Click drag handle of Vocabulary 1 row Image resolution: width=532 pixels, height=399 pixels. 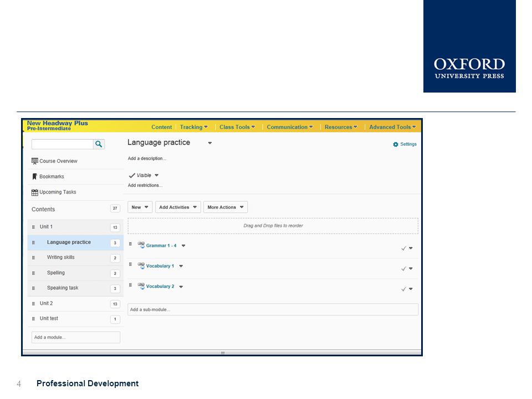click(130, 264)
